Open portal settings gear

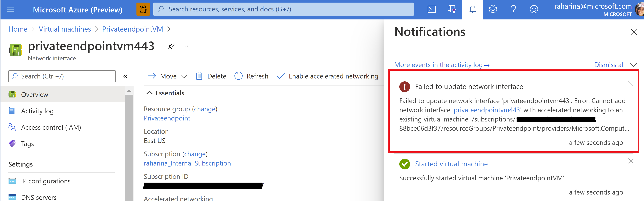click(x=493, y=10)
